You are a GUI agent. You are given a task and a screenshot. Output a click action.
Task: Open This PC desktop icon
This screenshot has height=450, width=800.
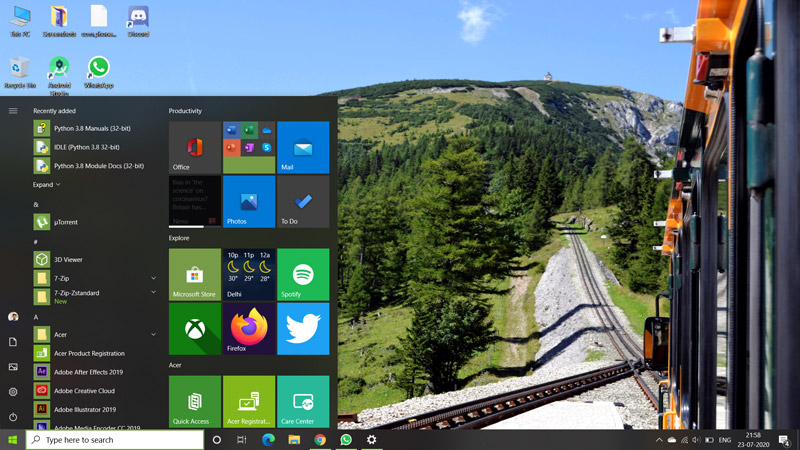pyautogui.click(x=20, y=21)
